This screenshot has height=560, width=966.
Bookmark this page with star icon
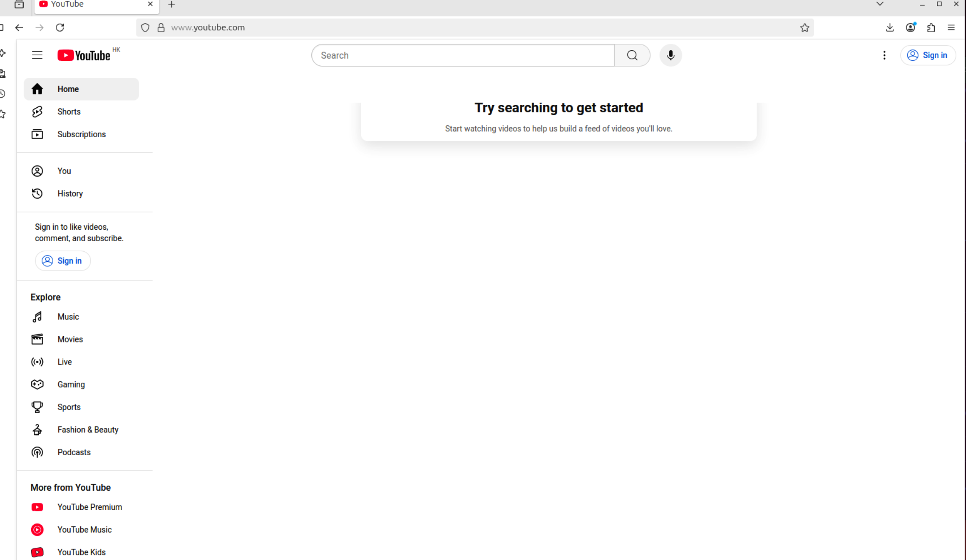coord(804,27)
